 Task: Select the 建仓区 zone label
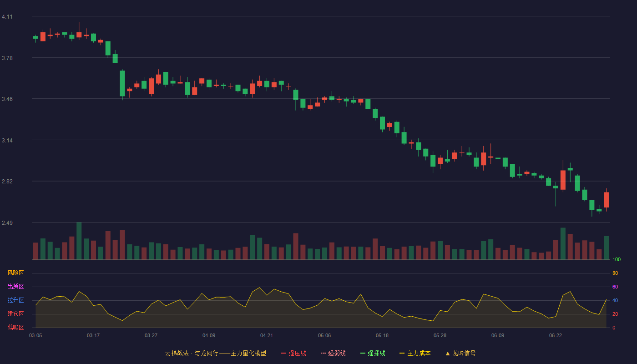(x=15, y=314)
